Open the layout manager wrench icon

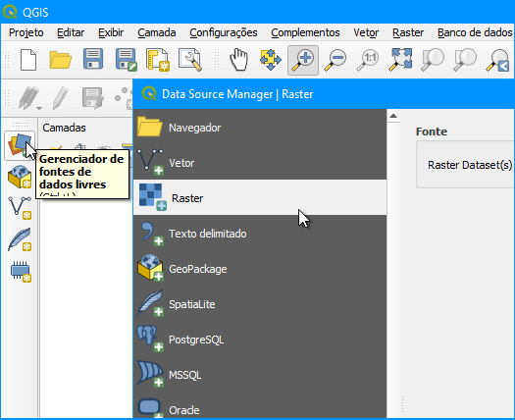point(190,60)
